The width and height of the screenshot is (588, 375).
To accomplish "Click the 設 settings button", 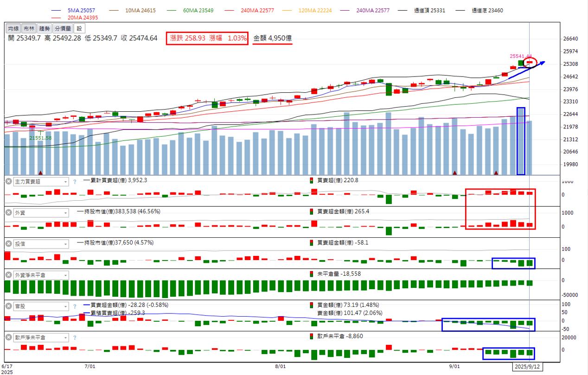I will pyautogui.click(x=79, y=29).
